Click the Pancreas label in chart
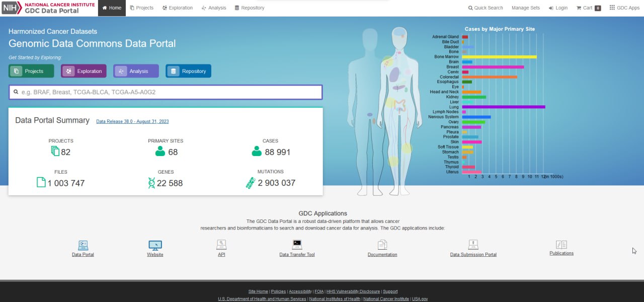Screen dimensions: 644x302 (x=450, y=127)
